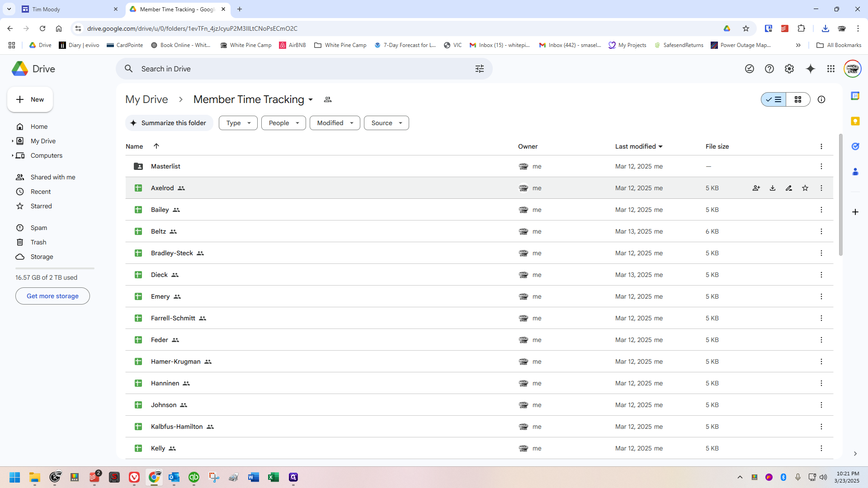The height and width of the screenshot is (488, 868).
Task: View folder details info icon
Action: [x=821, y=99]
